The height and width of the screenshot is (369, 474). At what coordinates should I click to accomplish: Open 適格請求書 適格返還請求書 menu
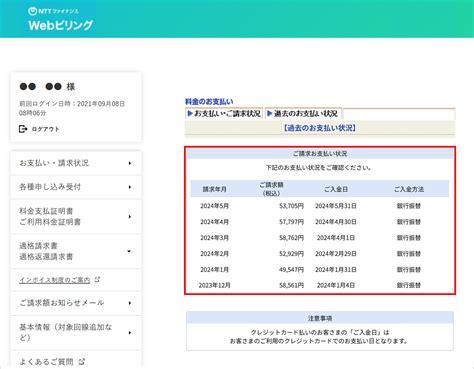click(x=76, y=251)
